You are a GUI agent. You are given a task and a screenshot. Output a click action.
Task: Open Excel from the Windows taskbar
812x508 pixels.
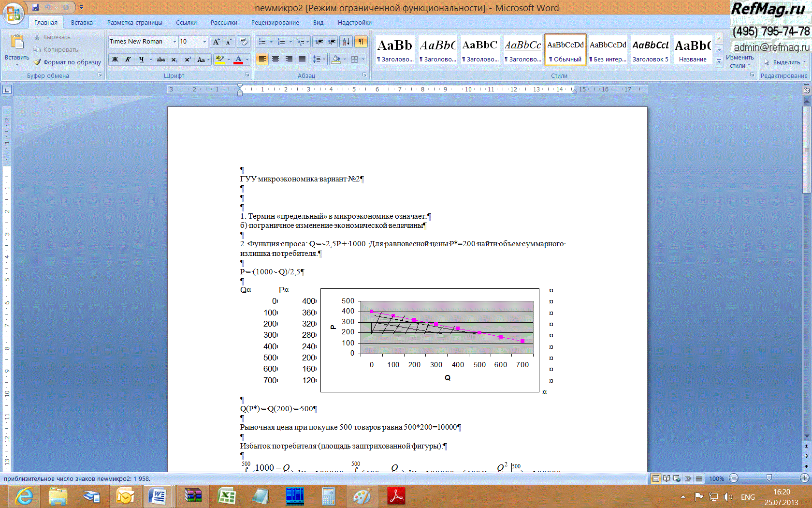click(226, 496)
